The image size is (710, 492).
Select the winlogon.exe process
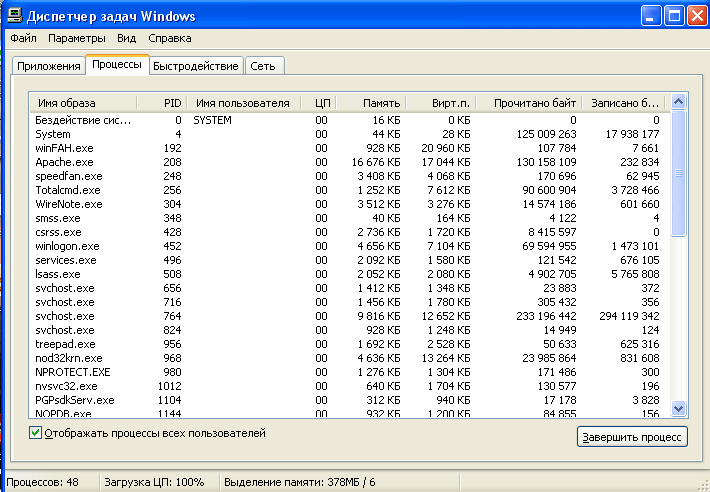tap(347, 246)
